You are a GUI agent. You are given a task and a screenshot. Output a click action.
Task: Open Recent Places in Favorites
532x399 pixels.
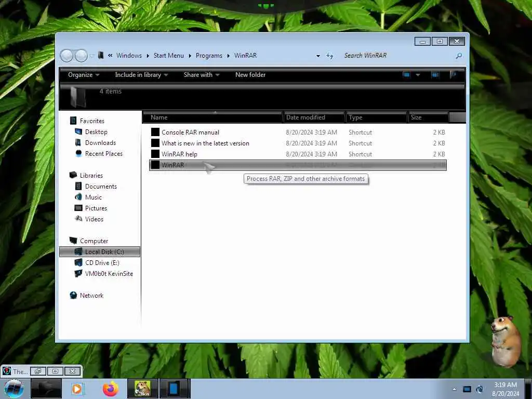tap(104, 153)
